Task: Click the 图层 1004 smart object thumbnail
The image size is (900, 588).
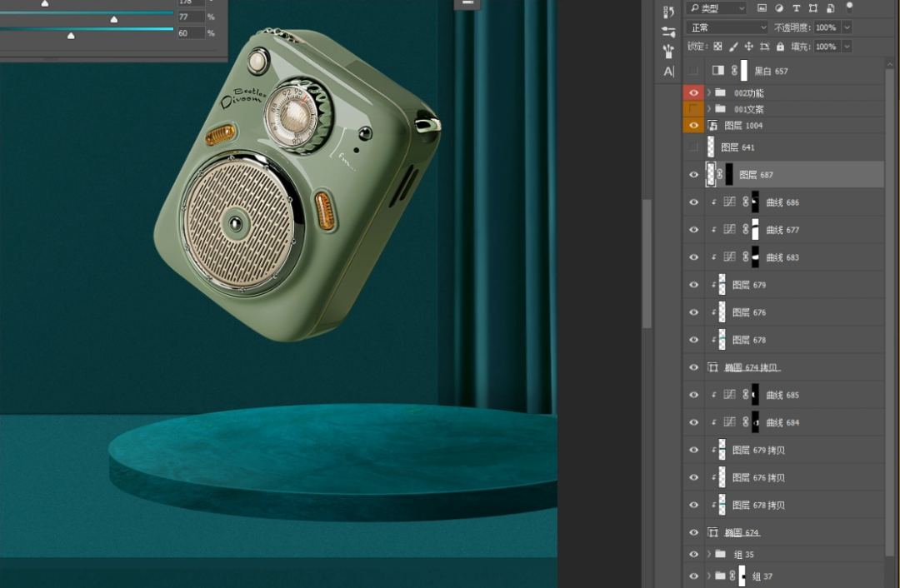Action: (712, 125)
